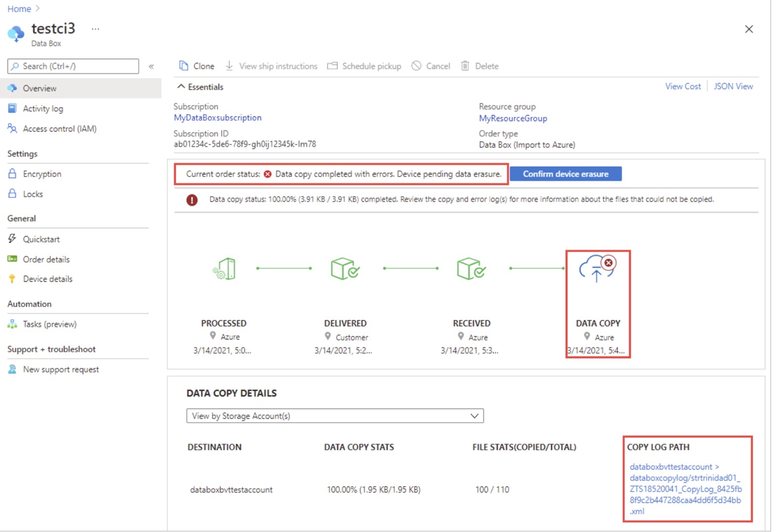Open the View by Storage Account(s) dropdown
The width and height of the screenshot is (772, 532).
335,416
